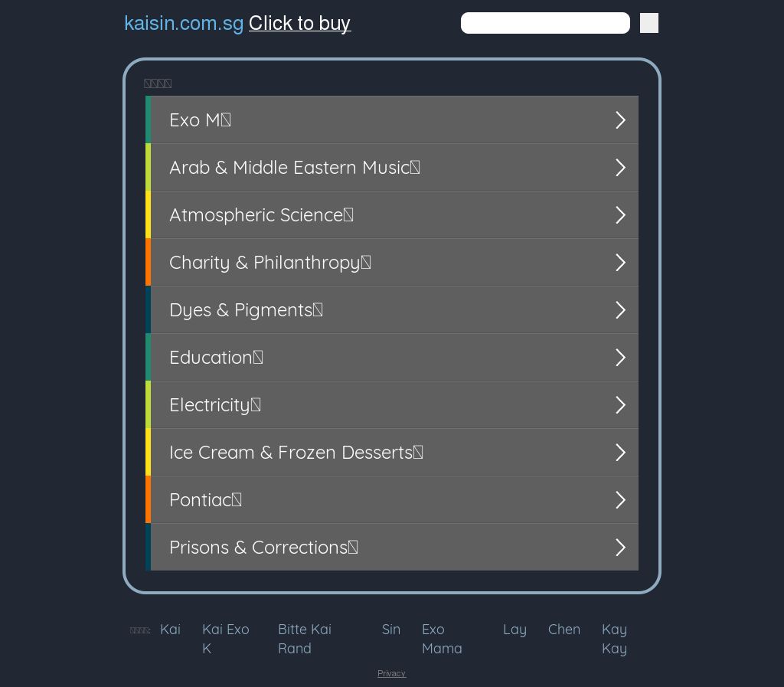The height and width of the screenshot is (687, 784).
Task: Open the Chen related search link
Action: (x=563, y=630)
